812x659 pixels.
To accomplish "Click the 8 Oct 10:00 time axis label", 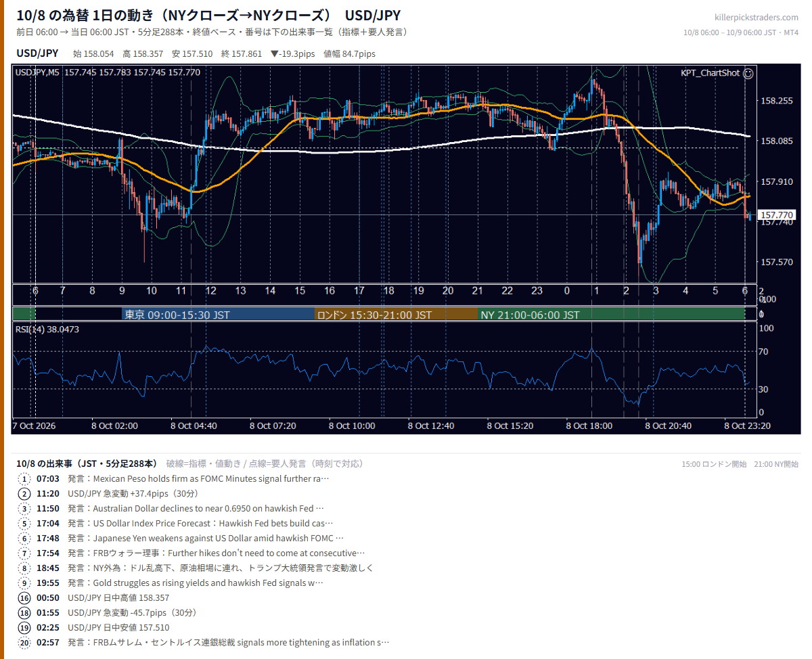I will pos(352,426).
